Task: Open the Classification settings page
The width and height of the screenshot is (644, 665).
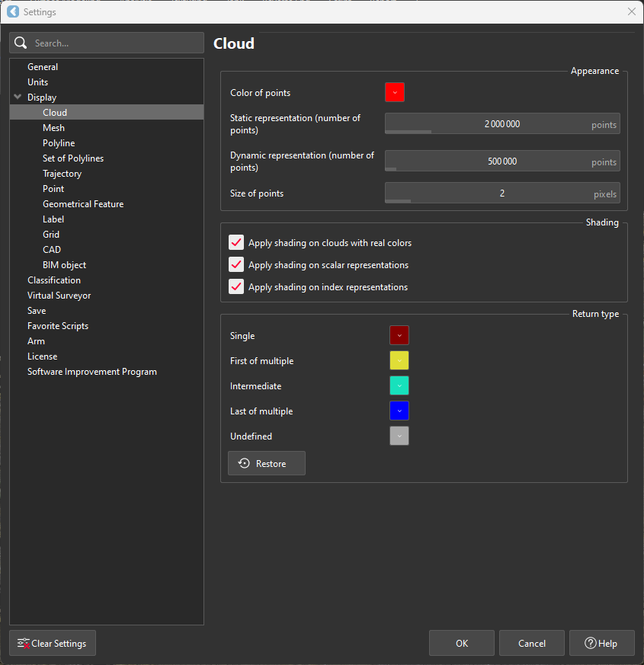Action: tap(53, 280)
